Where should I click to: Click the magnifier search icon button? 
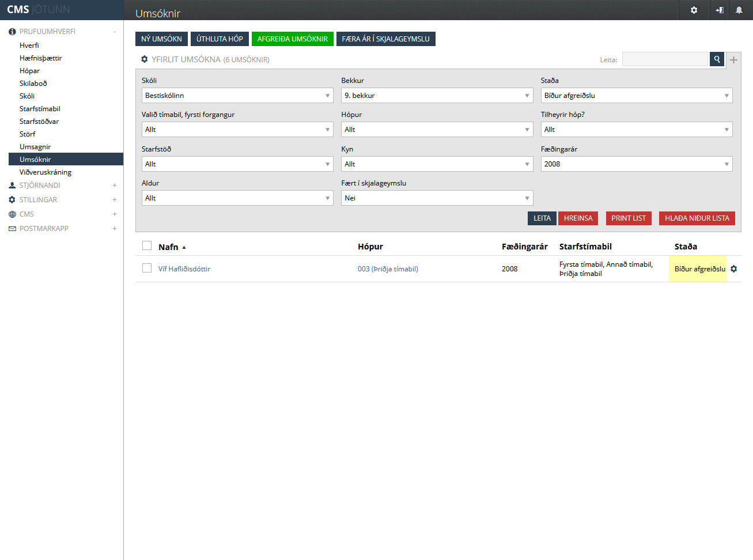(717, 59)
